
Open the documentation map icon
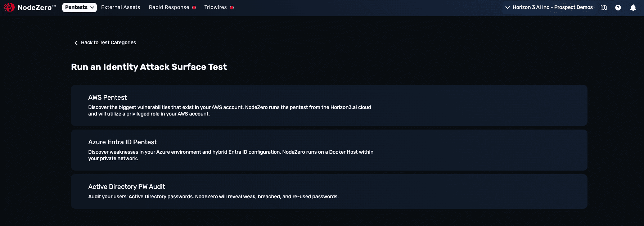(x=604, y=8)
